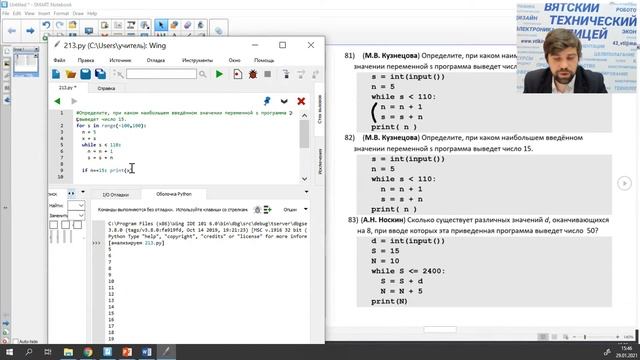Open the Windows Start menu

click(9, 352)
